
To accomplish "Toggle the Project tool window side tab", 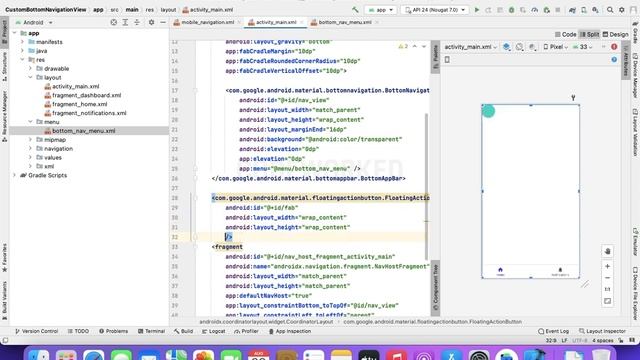I will (4, 32).
